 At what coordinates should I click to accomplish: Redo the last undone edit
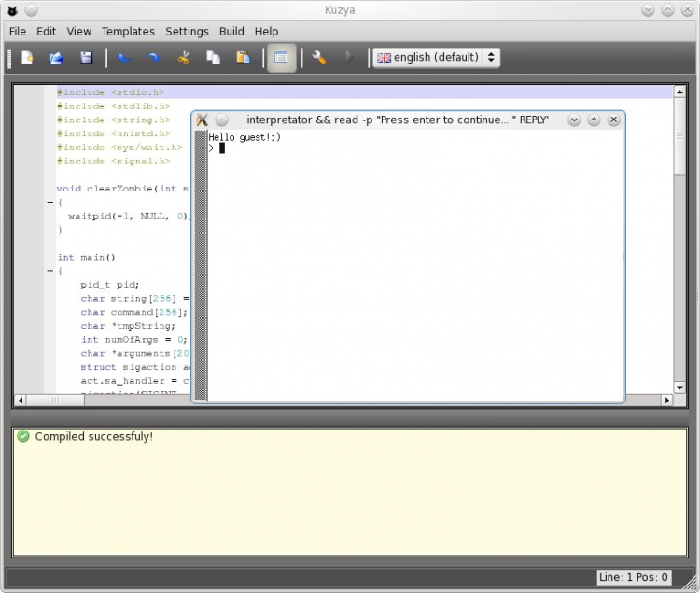154,58
